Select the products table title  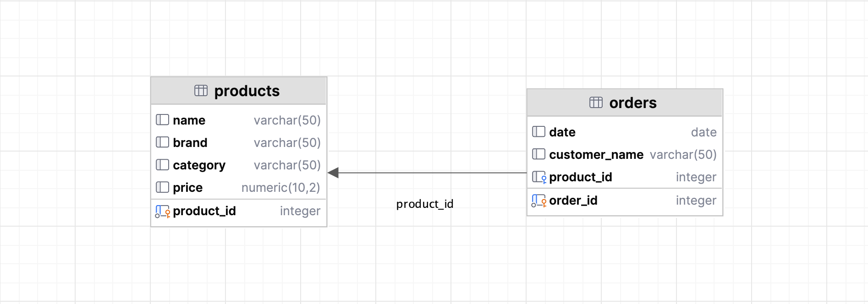[x=247, y=91]
